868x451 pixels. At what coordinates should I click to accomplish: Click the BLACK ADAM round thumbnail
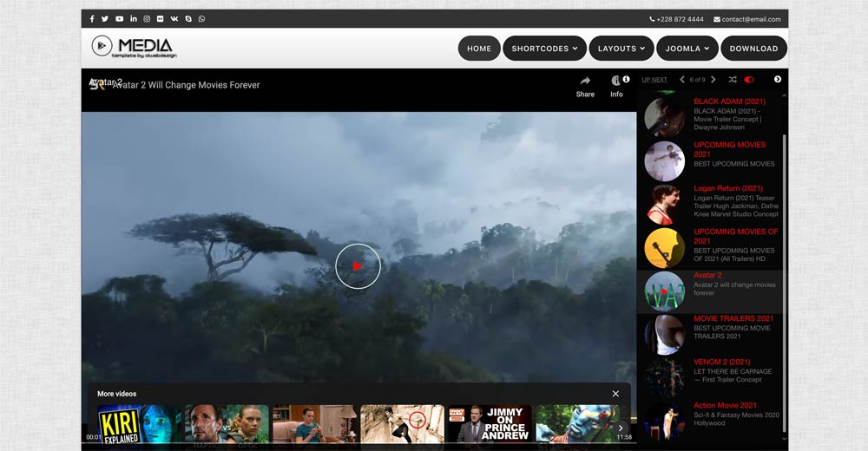coord(664,118)
